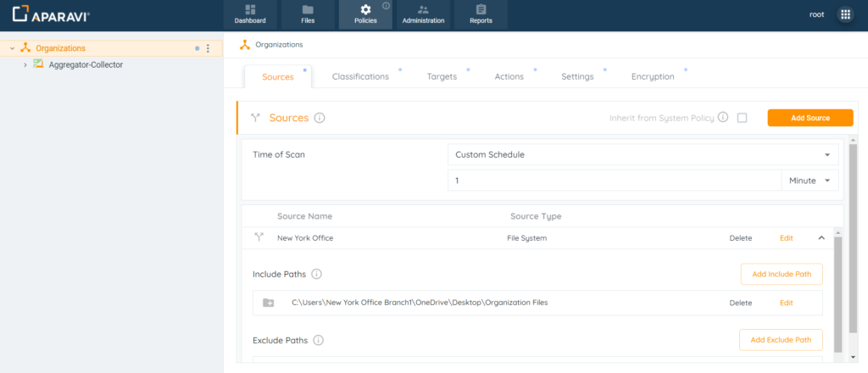Screen dimensions: 868x373
Task: Open the Custom Schedule dropdown
Action: (x=643, y=155)
